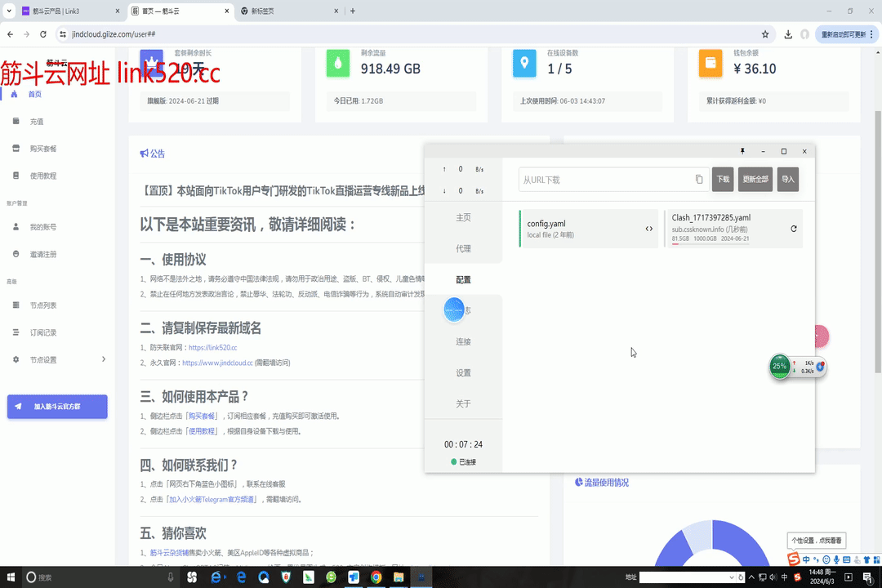Image resolution: width=882 pixels, height=588 pixels.
Task: Switch to the 代理 tab in Clash
Action: pyautogui.click(x=463, y=248)
